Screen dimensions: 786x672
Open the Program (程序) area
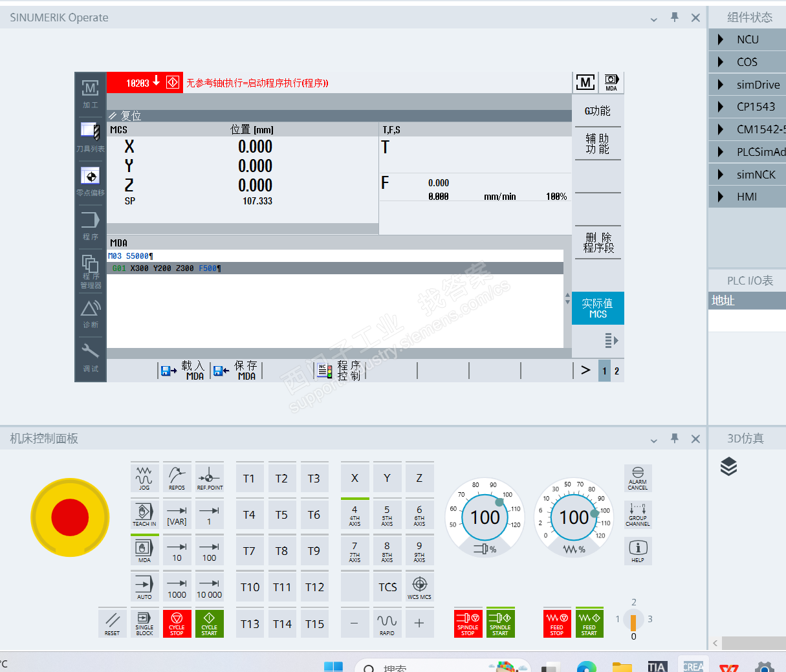(x=90, y=225)
